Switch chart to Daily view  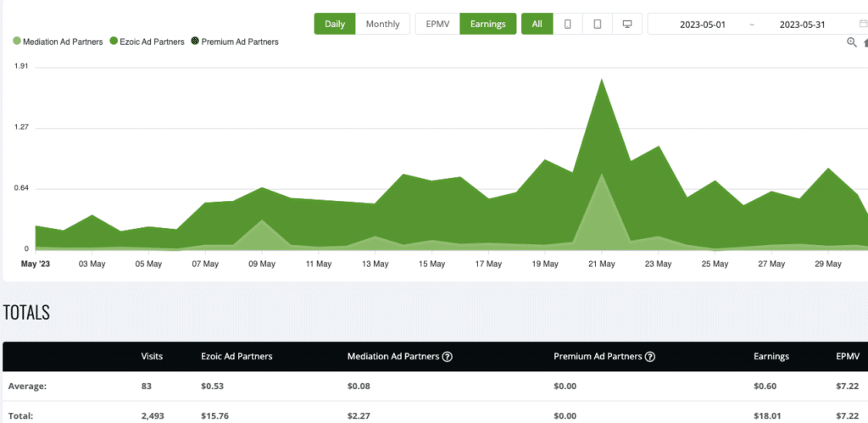(x=335, y=24)
